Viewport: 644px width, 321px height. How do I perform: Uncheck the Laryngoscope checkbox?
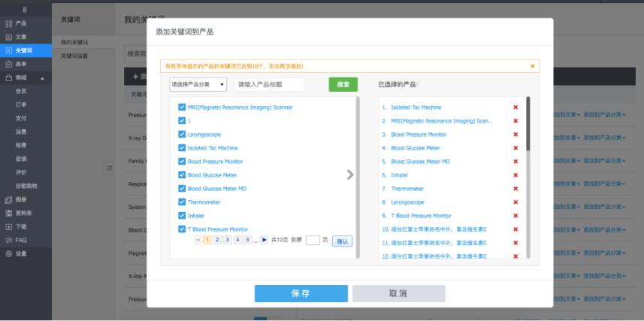[182, 135]
